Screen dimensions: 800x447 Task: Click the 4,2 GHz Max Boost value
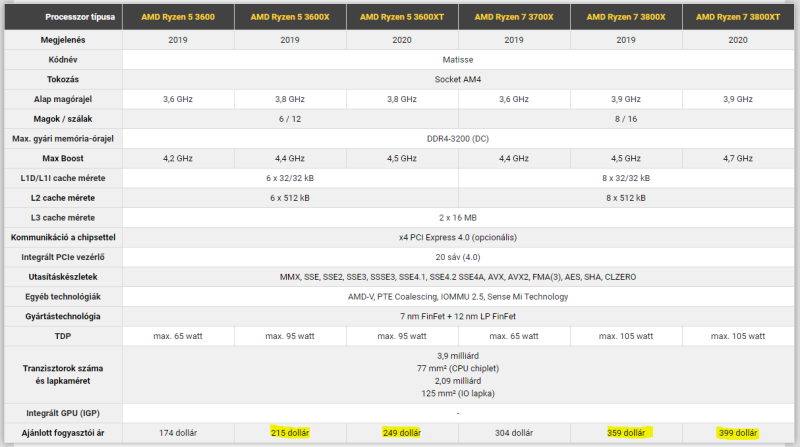(x=178, y=159)
